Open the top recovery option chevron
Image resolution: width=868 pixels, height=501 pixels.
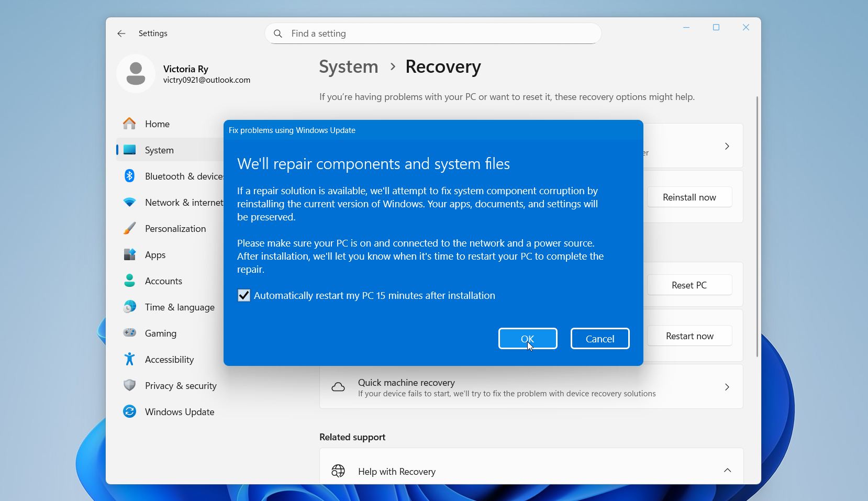coord(727,146)
